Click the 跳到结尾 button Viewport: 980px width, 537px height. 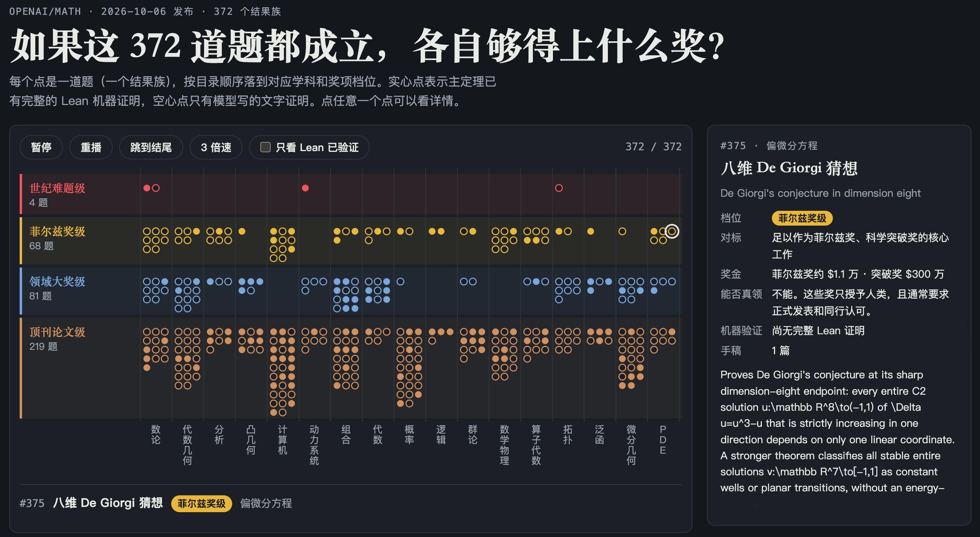pyautogui.click(x=151, y=147)
